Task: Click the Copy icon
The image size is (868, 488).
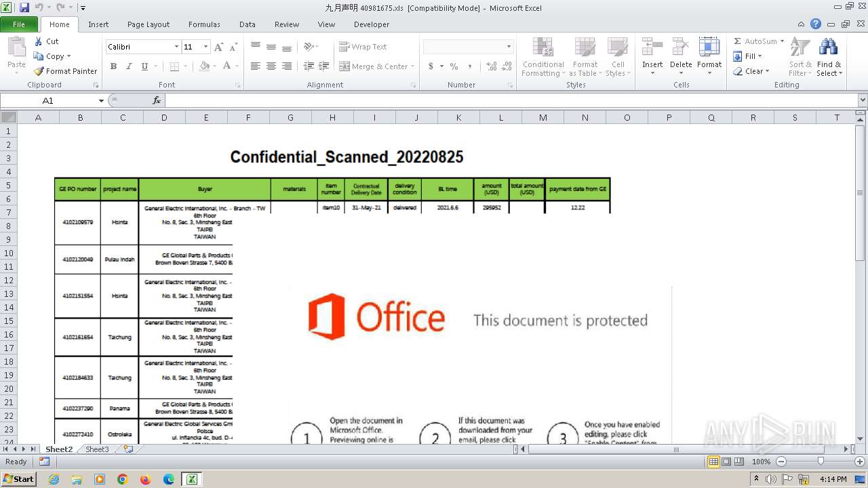Action: (x=39, y=56)
